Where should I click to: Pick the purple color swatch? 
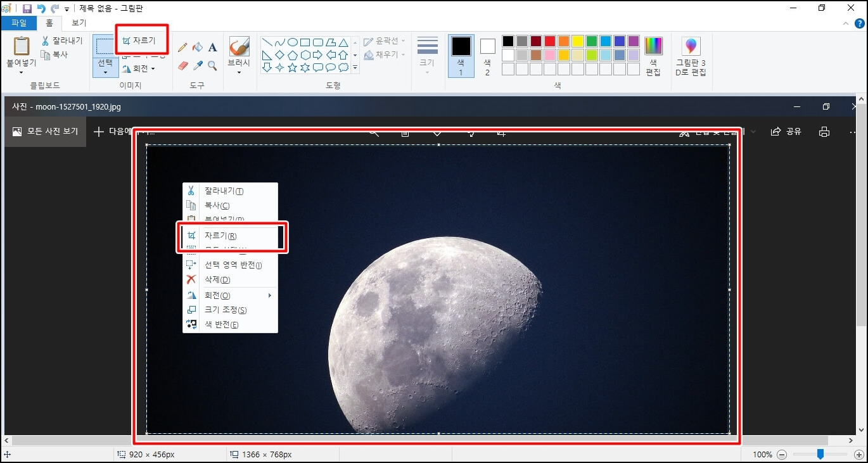pyautogui.click(x=634, y=41)
